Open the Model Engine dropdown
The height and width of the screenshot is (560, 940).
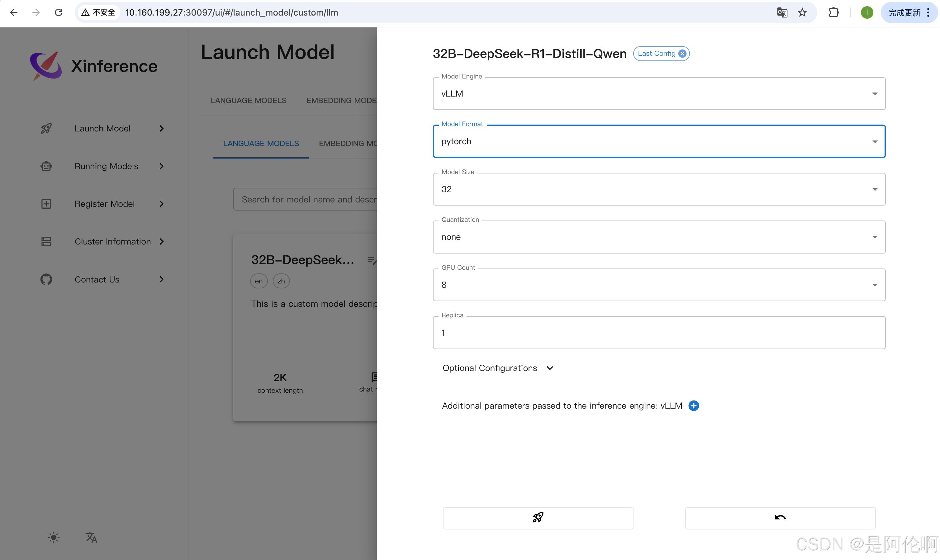tap(659, 93)
